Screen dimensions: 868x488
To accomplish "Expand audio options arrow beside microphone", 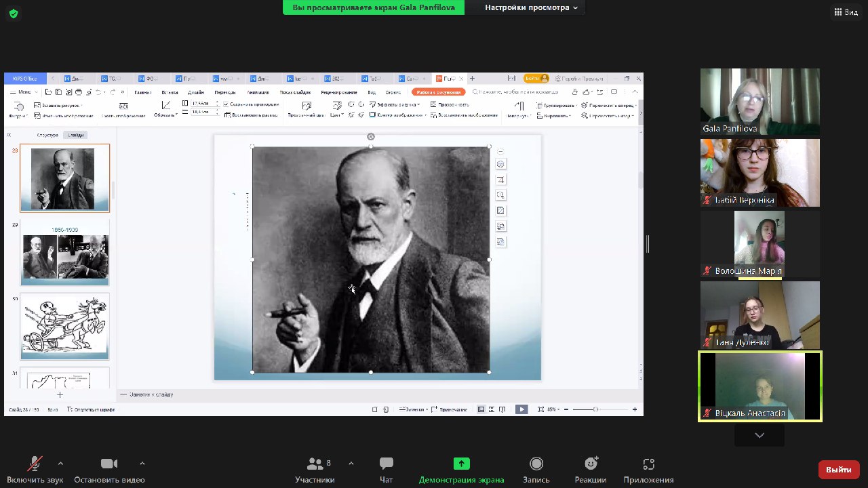I will pyautogui.click(x=60, y=464).
